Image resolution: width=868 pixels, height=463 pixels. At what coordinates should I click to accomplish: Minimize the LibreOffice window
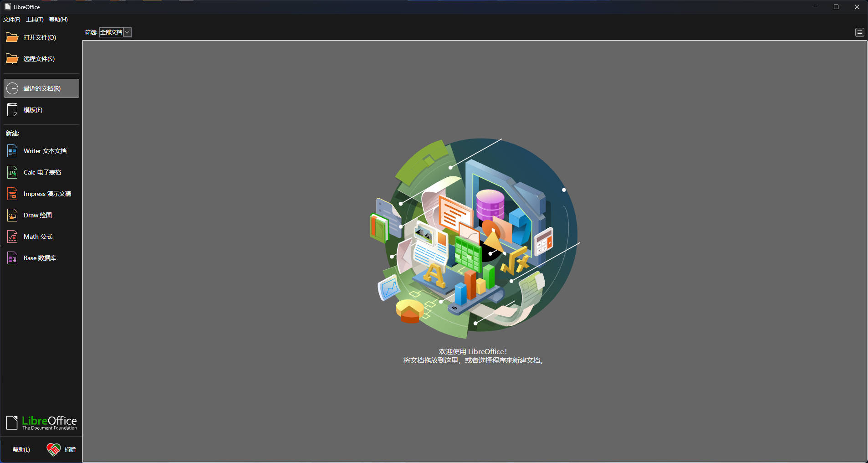coord(816,7)
